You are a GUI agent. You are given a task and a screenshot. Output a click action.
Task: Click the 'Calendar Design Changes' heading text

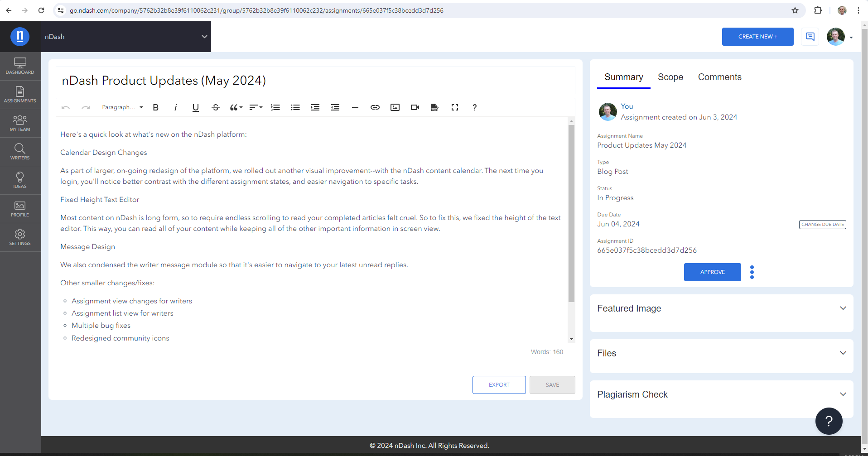(x=104, y=153)
